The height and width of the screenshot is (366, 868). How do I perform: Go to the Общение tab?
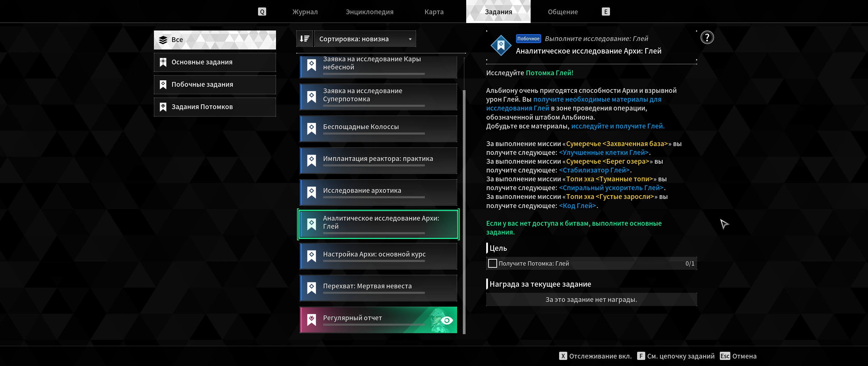[563, 12]
